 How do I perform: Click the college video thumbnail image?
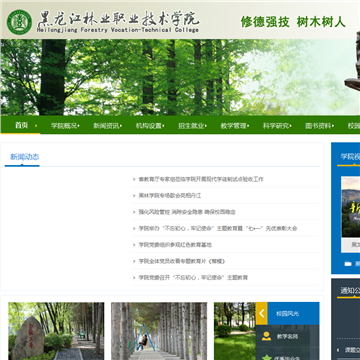[x=351, y=207]
